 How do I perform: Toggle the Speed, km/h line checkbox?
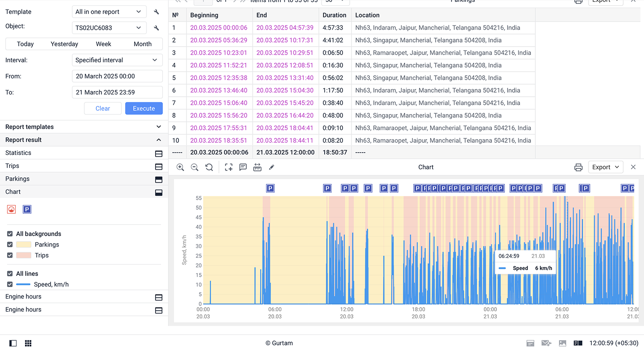pos(10,284)
